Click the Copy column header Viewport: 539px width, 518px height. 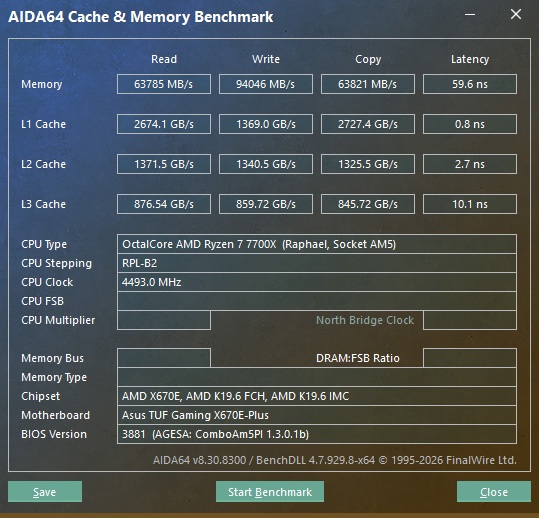coord(368,59)
